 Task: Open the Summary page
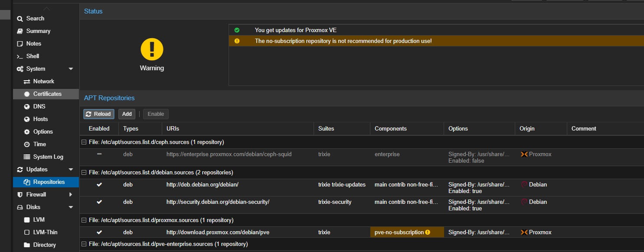(46, 31)
